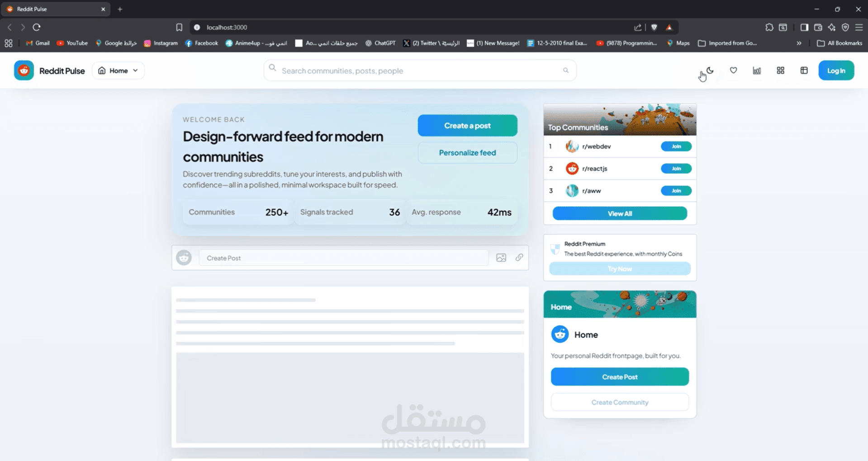The height and width of the screenshot is (461, 868).
Task: Click the image upload icon in Create Post bar
Action: (501, 258)
